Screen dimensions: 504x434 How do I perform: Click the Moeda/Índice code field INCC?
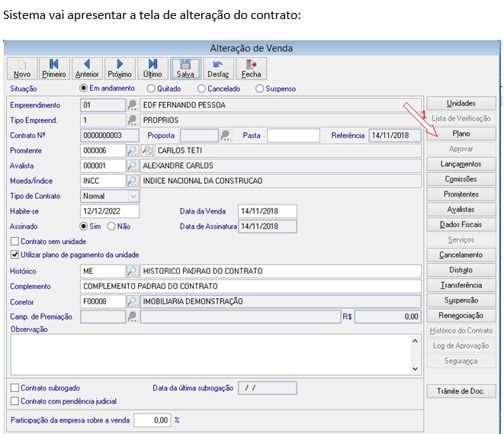[103, 181]
